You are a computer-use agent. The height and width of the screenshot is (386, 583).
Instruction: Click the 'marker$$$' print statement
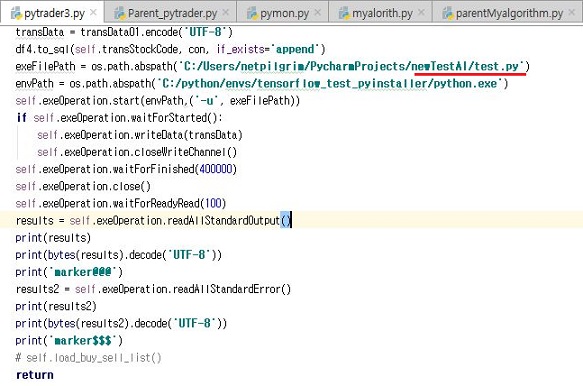[x=69, y=340]
